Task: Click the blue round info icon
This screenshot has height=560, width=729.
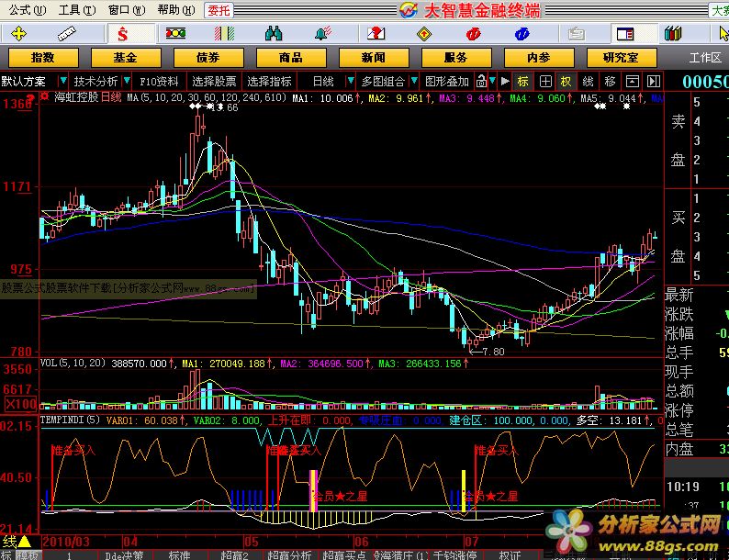Action: 522,33
